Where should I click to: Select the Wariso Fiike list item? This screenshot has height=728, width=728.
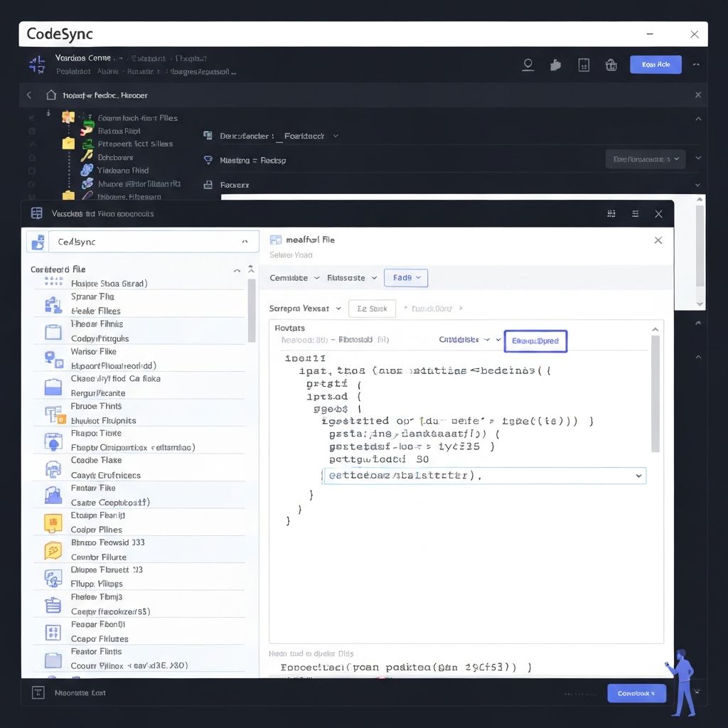tap(94, 351)
